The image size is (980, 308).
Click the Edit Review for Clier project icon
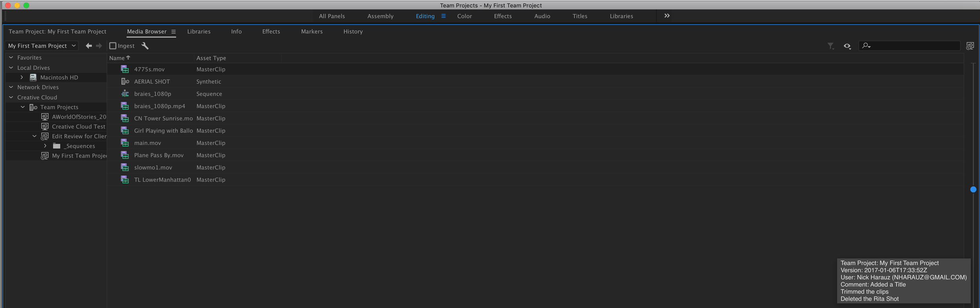tap(45, 136)
